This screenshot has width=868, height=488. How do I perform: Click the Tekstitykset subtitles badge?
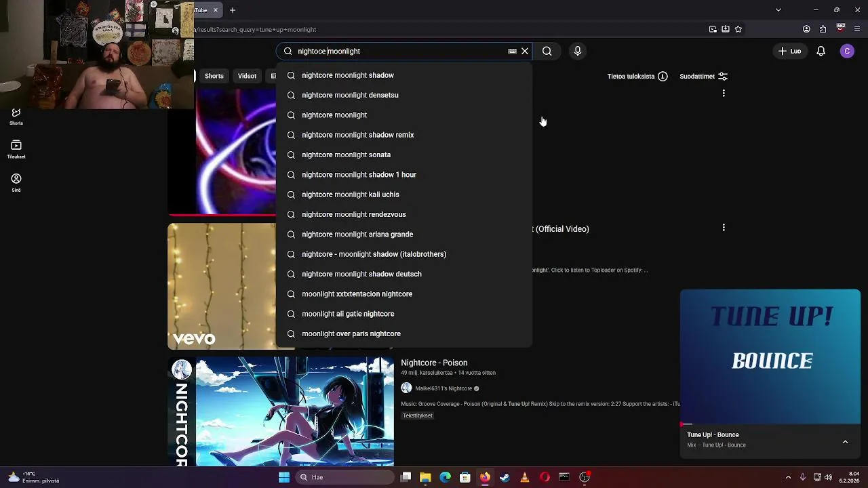(418, 415)
